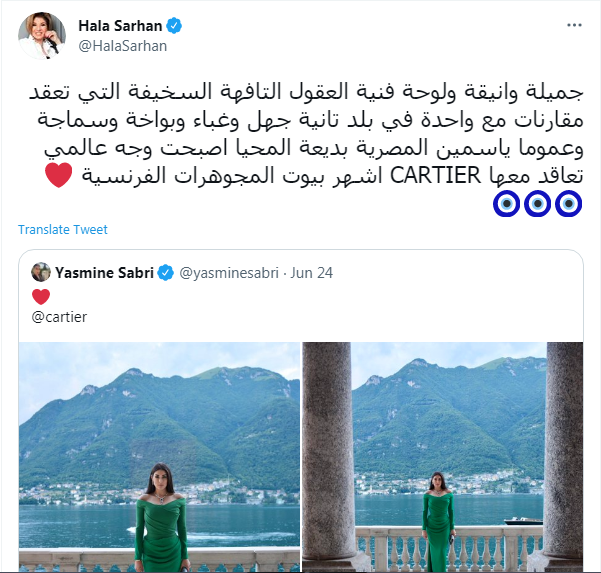Click the verified badge beside Yasmine Sabri
Screen dimensions: 601x573
click(x=166, y=273)
